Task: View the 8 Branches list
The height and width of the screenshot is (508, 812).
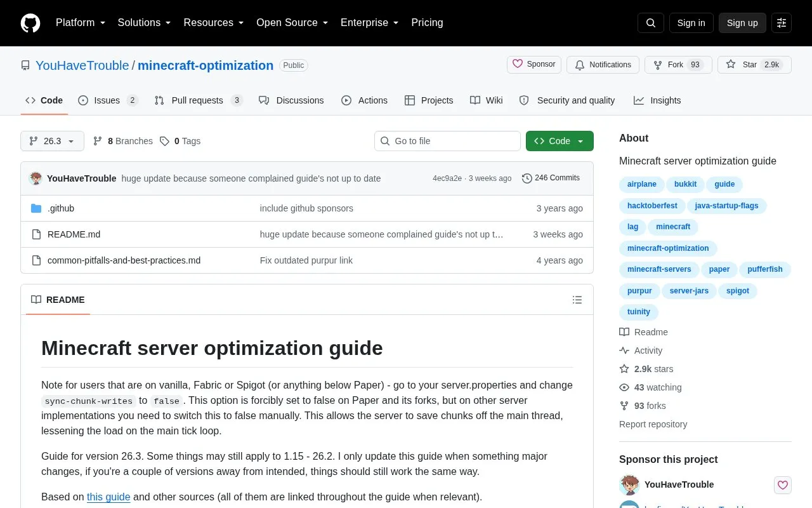Action: click(123, 141)
